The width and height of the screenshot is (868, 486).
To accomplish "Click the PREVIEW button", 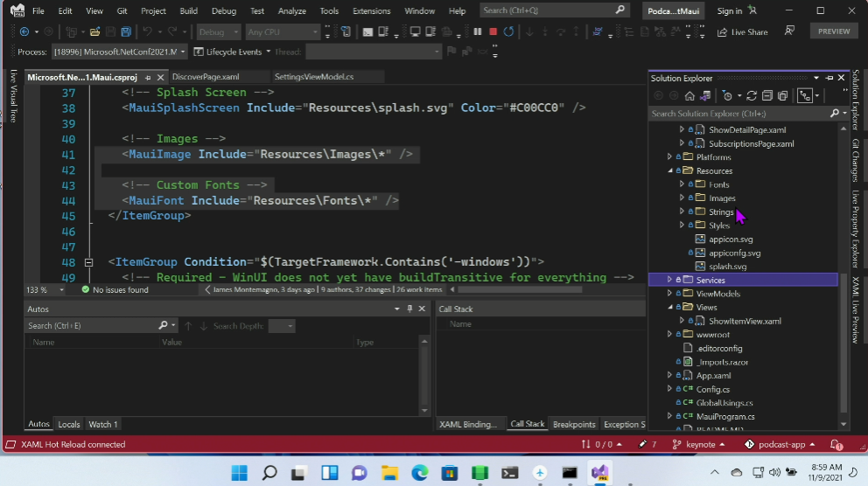I will (x=833, y=31).
